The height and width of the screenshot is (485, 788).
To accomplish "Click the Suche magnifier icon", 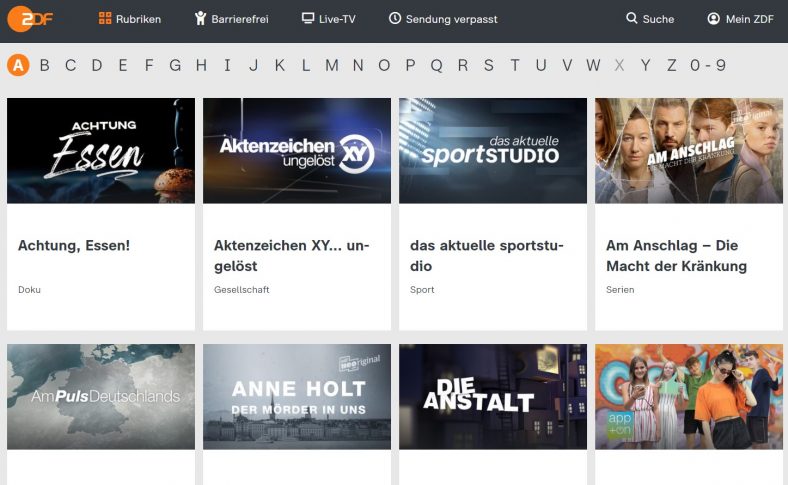I will 632,18.
